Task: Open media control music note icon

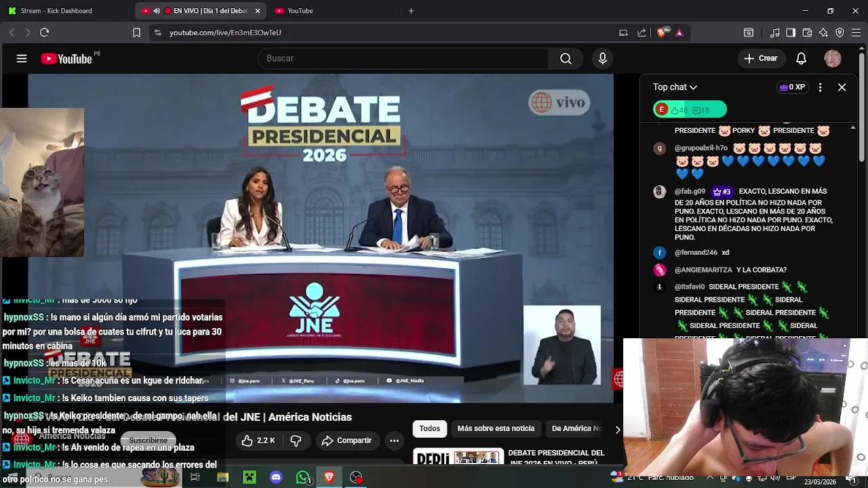Action: (x=774, y=33)
